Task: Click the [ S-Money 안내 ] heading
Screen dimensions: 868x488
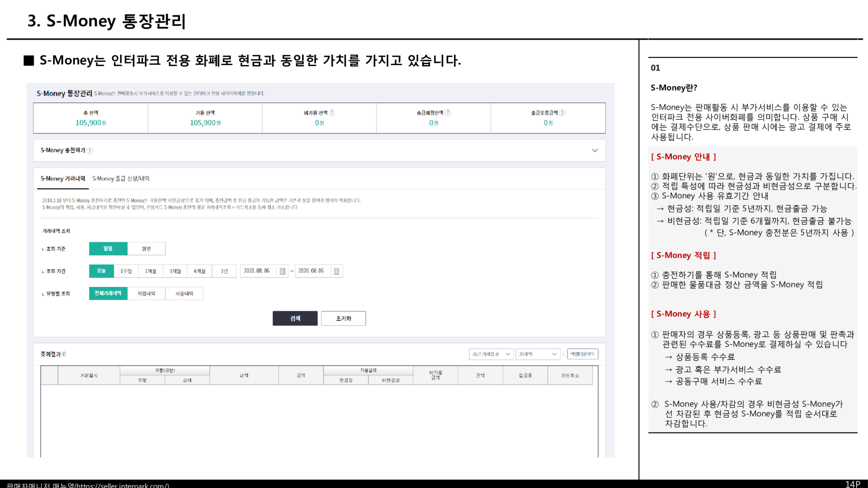Action: 684,157
